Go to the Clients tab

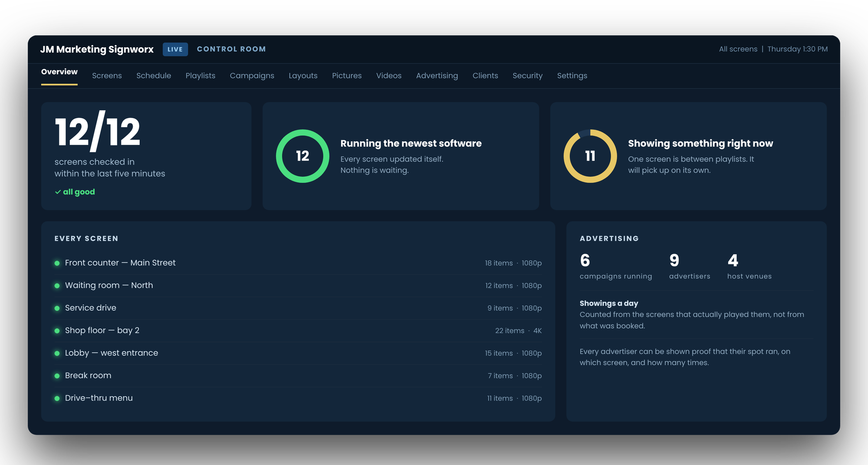click(485, 76)
